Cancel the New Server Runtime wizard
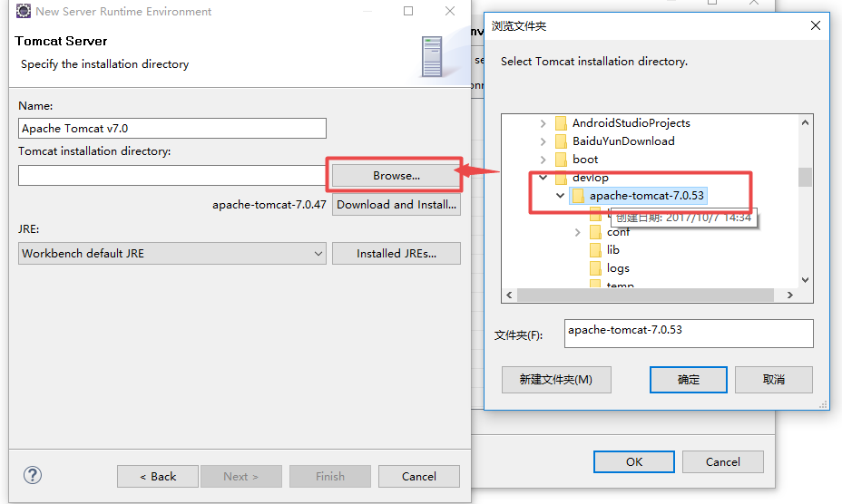 click(x=419, y=476)
